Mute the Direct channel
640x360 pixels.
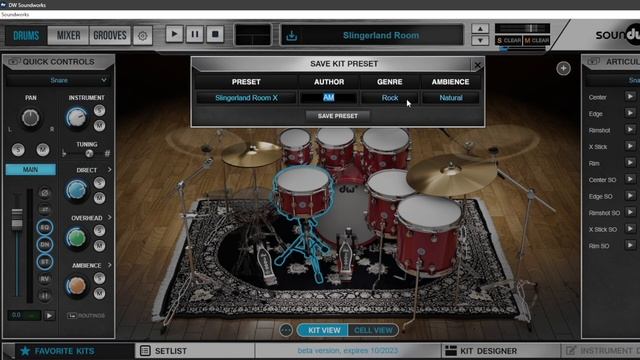[x=99, y=198]
